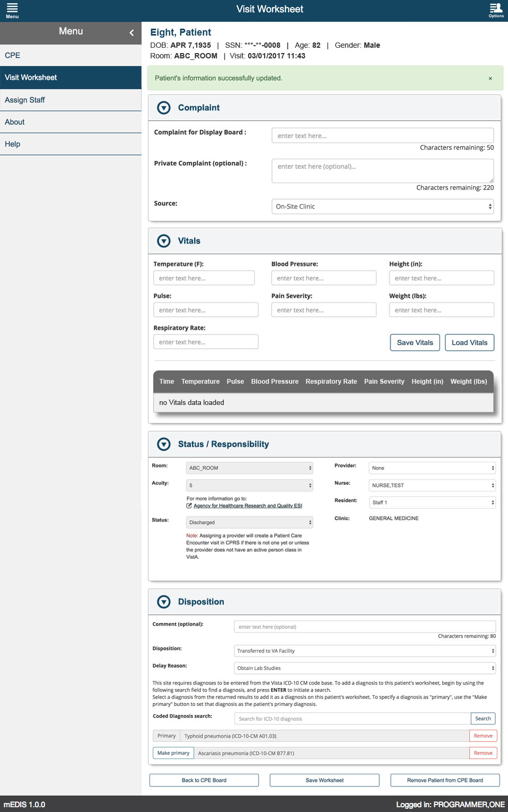This screenshot has height=812, width=508.
Task: Remove the Typhoid pneumonia diagnosis
Action: (x=483, y=736)
